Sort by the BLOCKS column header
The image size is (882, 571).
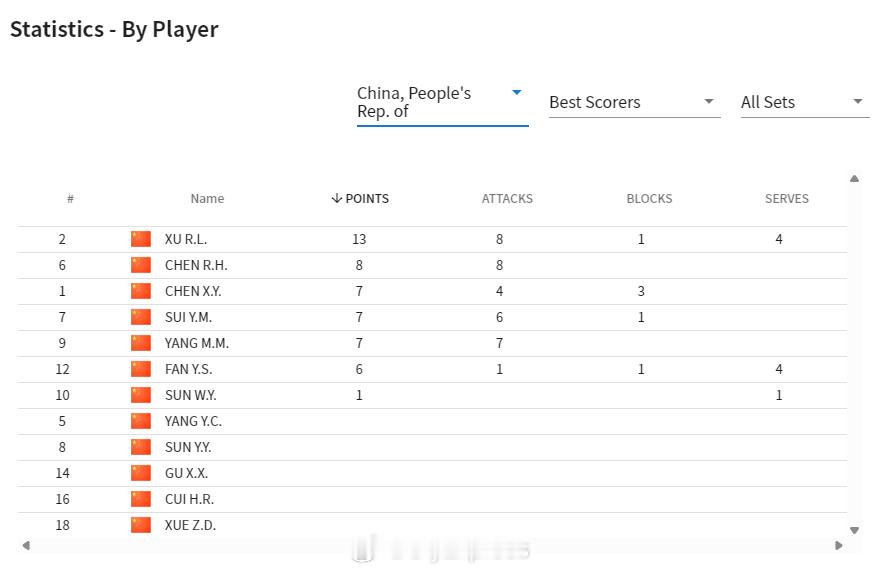[649, 198]
